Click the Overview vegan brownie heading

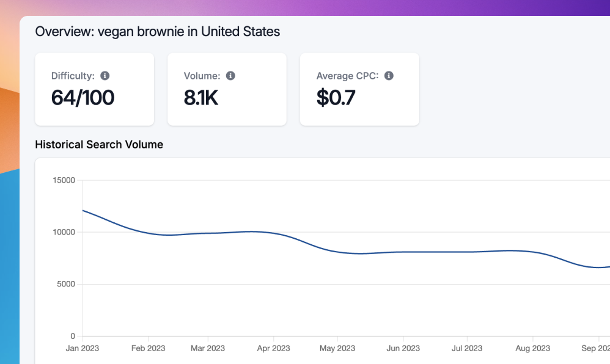[158, 32]
